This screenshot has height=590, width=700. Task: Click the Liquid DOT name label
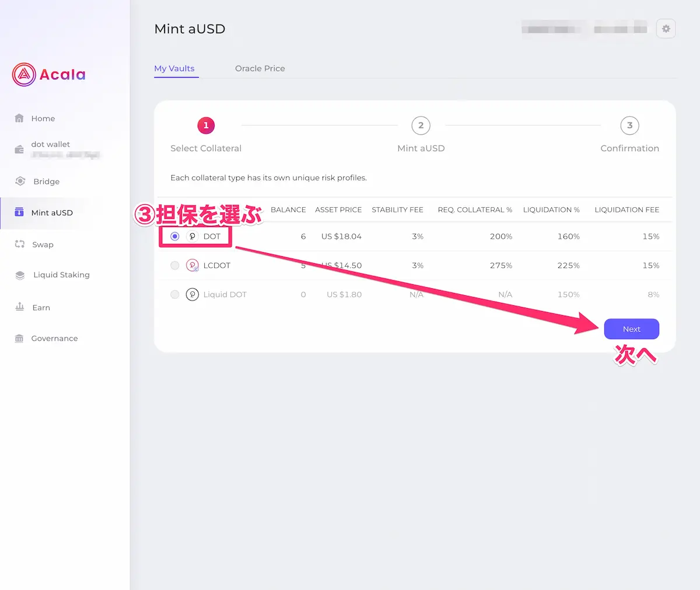click(x=225, y=295)
